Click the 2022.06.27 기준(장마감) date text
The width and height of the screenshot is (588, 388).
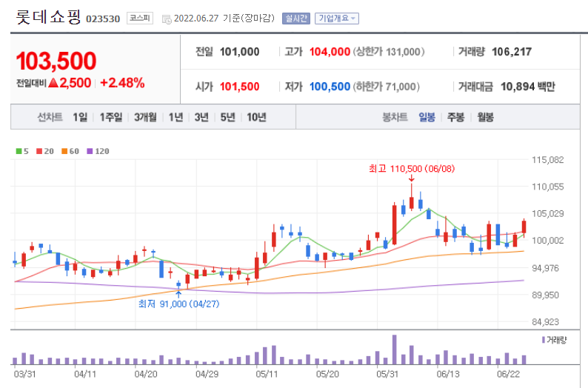tap(224, 19)
